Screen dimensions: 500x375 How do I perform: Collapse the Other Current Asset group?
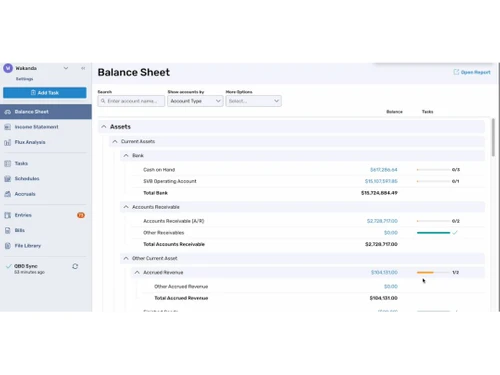coord(126,258)
